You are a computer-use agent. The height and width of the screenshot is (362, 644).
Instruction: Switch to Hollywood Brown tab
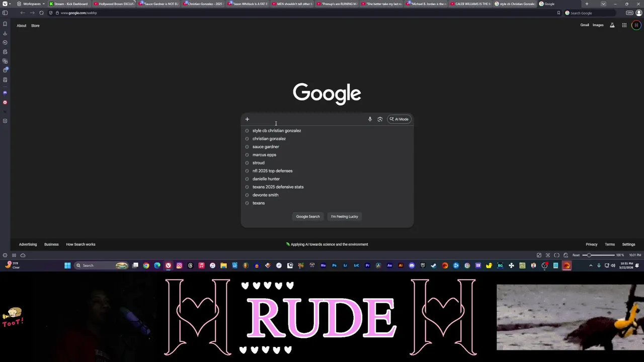tap(114, 4)
